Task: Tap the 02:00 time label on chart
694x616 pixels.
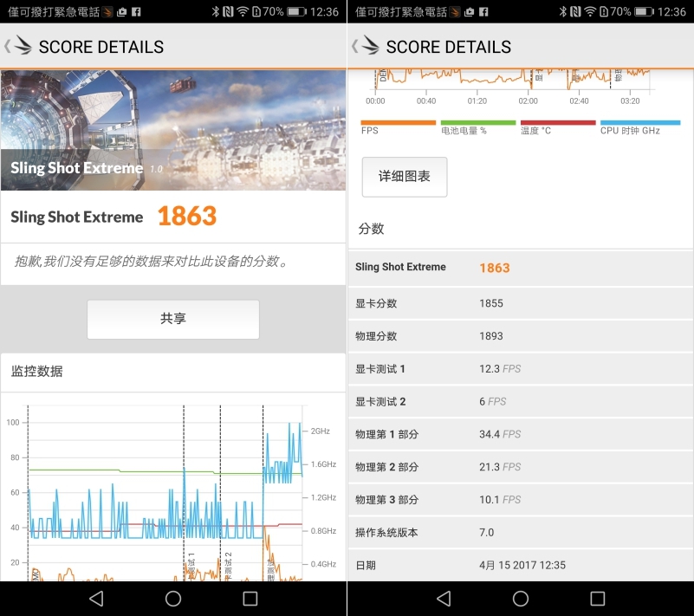Action: (x=528, y=101)
